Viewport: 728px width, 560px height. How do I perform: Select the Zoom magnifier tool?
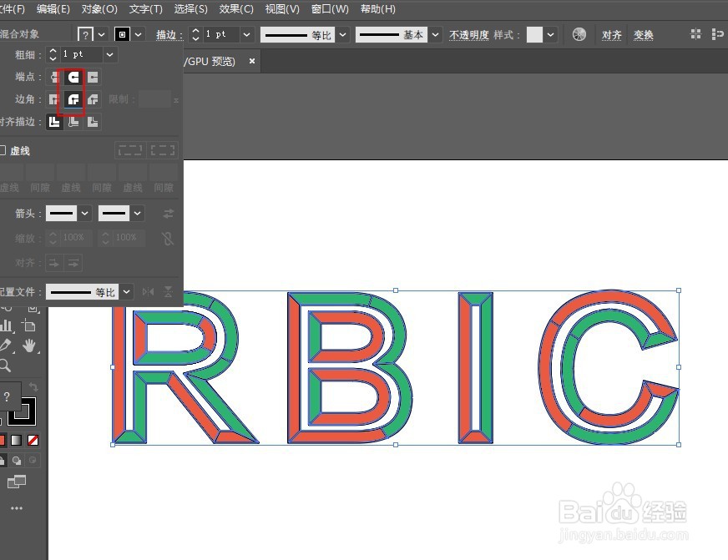tap(6, 366)
